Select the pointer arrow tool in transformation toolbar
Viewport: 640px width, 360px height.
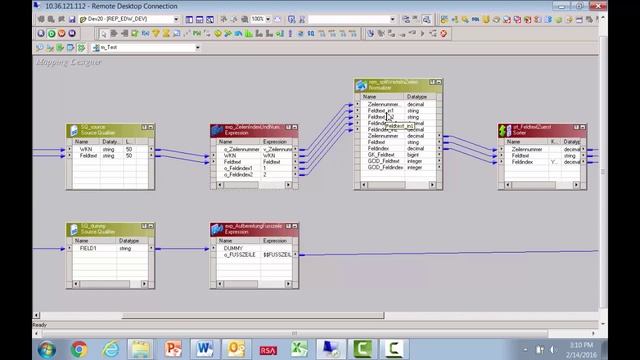pyautogui.click(x=104, y=34)
